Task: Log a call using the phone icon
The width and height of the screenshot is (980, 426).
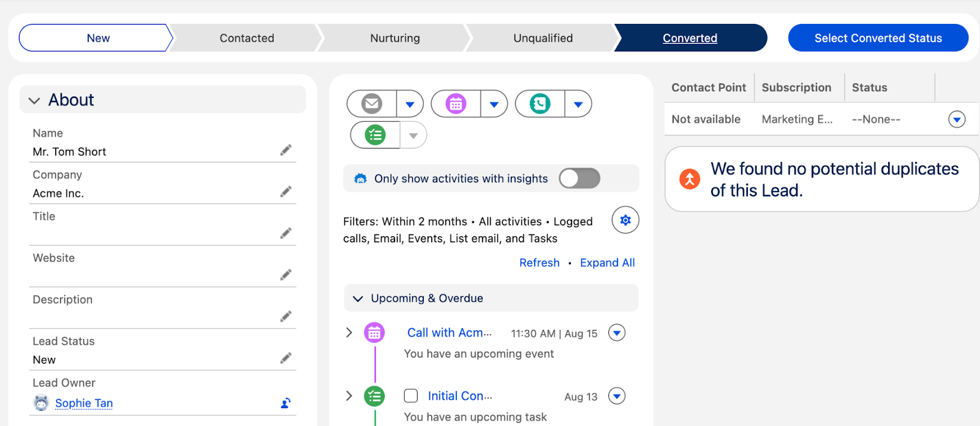Action: 540,103
